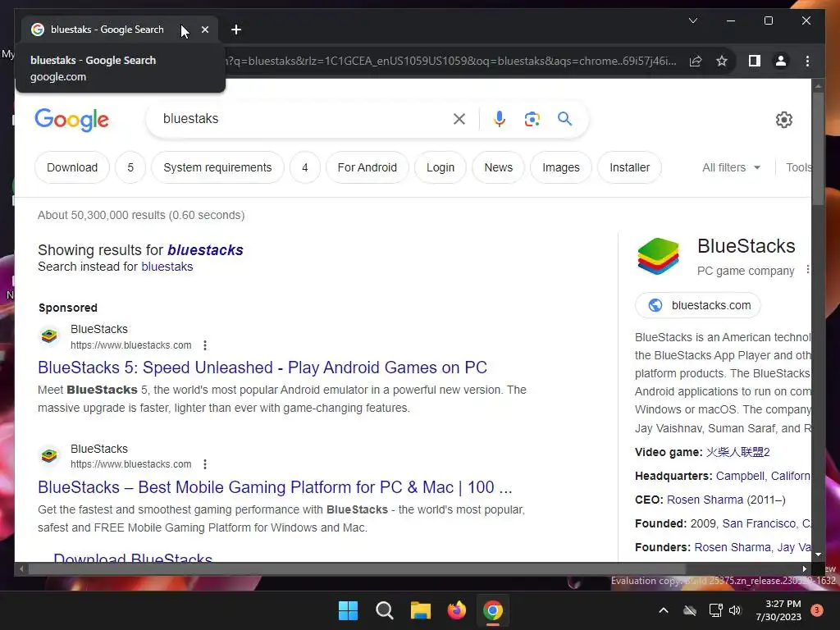Select the filter chip labeled 4
Viewport: 840px width, 630px height.
coord(305,167)
